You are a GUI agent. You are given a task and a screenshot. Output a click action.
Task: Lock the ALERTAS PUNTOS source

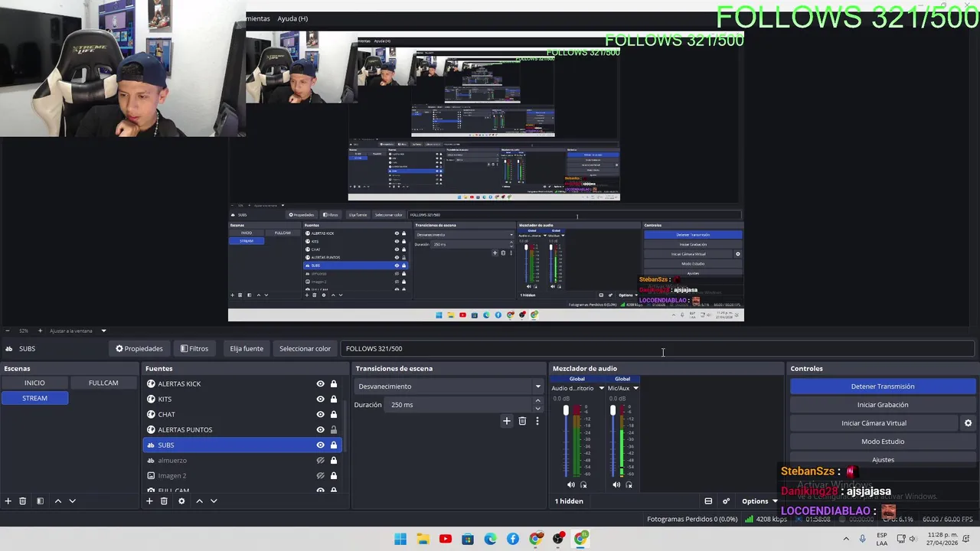[334, 429]
